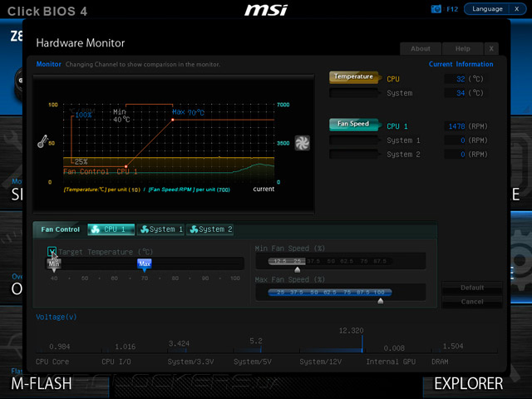This screenshot has width=532, height=399.
Task: Click the Default button
Action: tap(472, 288)
